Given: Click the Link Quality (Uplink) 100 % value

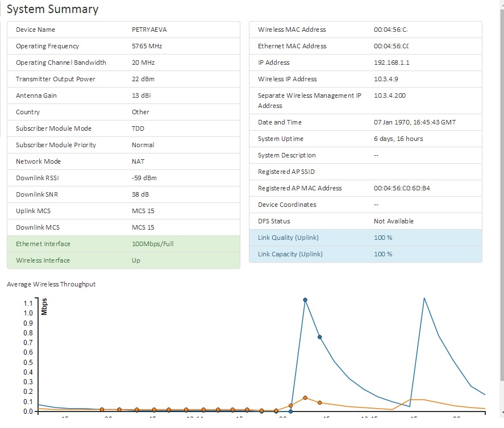Looking at the screenshot, I should [x=383, y=238].
